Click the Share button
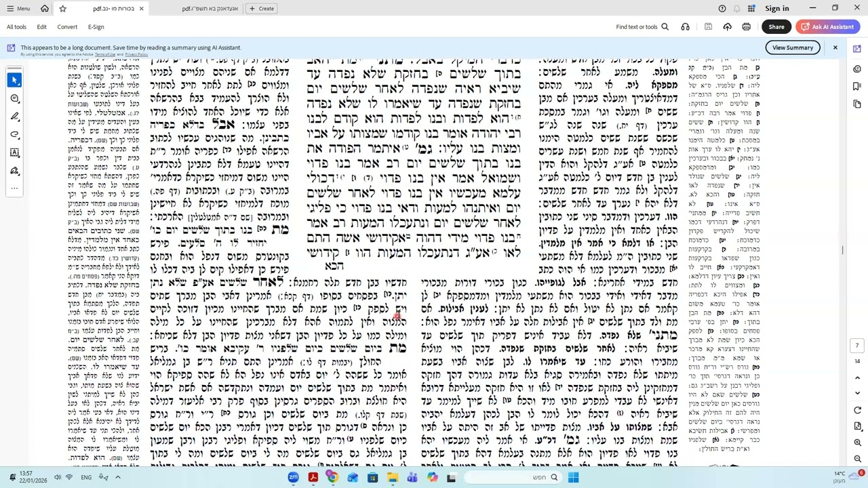 click(x=776, y=27)
